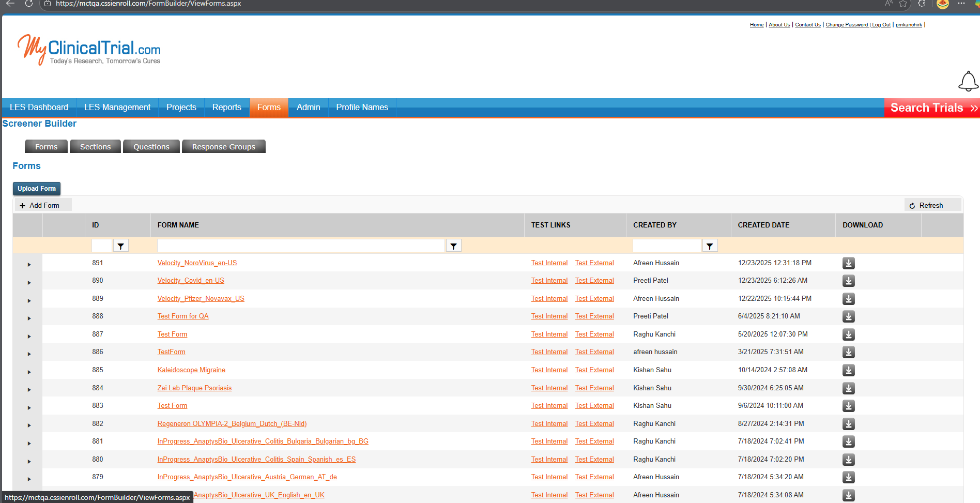Expand row 891 details
The image size is (980, 503).
click(x=29, y=265)
